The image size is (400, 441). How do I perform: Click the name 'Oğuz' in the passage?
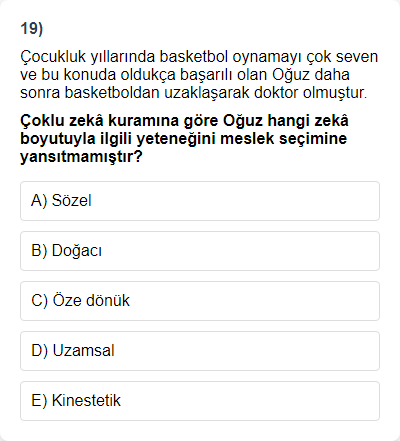(291, 75)
